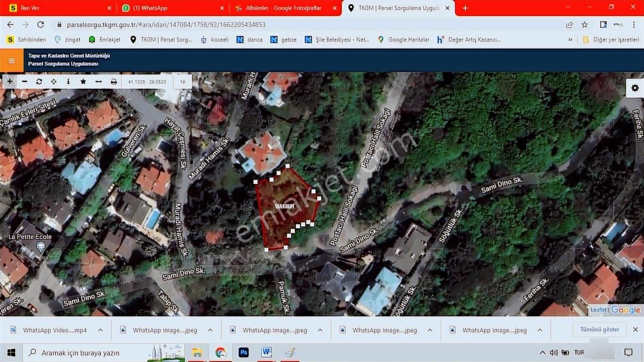Image resolution: width=644 pixels, height=362 pixels.
Task: Click the red highlighted parcel polygon
Action: pyautogui.click(x=283, y=207)
